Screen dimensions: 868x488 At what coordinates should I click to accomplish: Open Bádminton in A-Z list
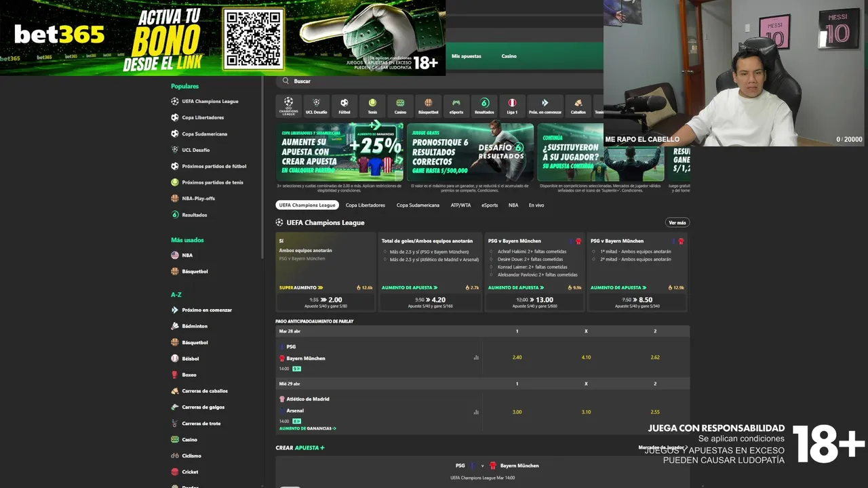195,326
